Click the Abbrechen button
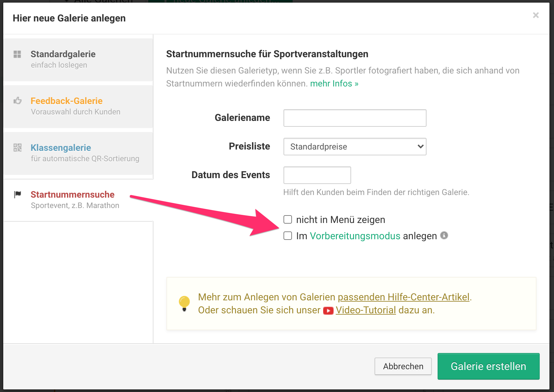 [403, 366]
